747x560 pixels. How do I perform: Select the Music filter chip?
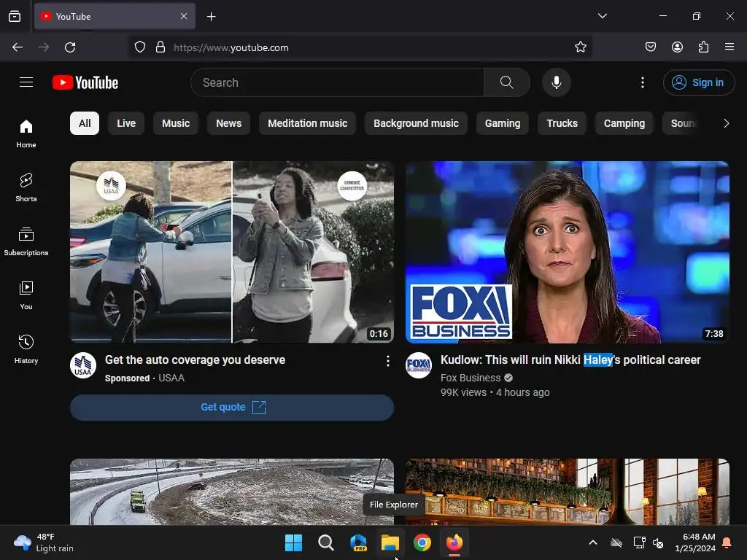coord(176,123)
